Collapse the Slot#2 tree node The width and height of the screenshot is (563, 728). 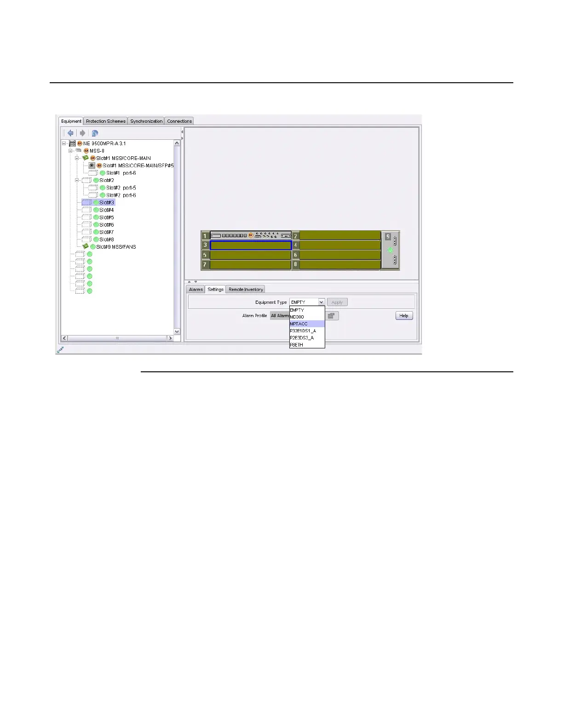pyautogui.click(x=77, y=180)
